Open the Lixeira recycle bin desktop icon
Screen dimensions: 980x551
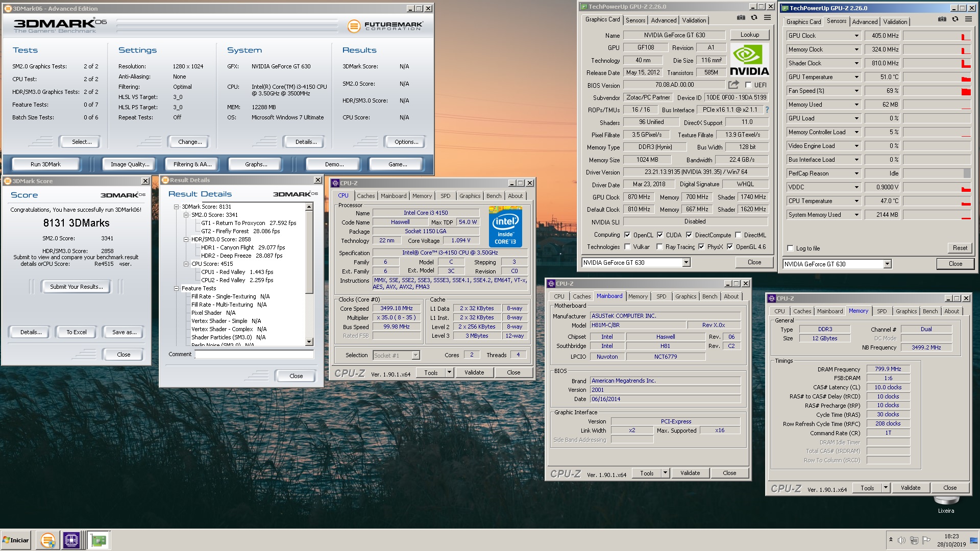coord(946,504)
